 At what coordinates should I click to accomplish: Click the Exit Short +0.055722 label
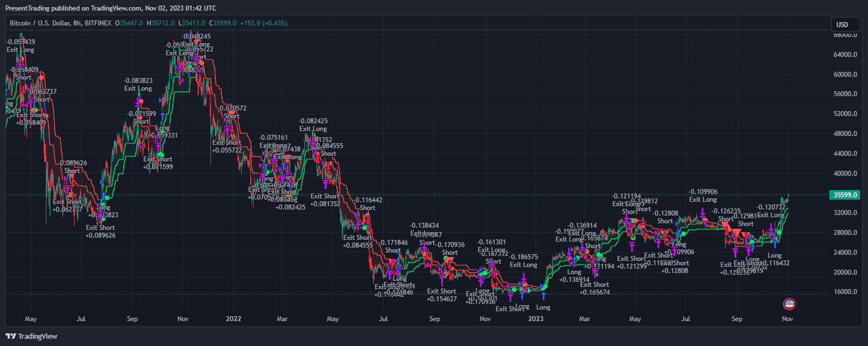point(227,146)
